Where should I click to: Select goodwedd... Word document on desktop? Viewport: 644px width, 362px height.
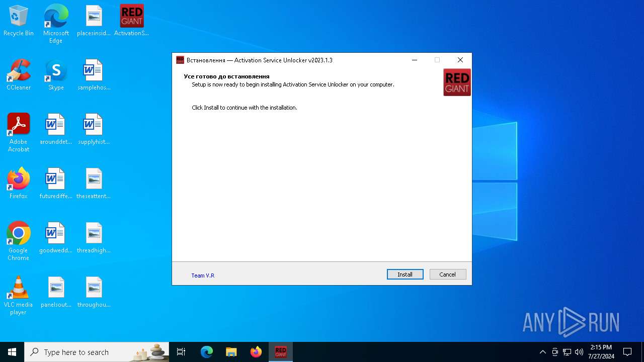tap(56, 238)
